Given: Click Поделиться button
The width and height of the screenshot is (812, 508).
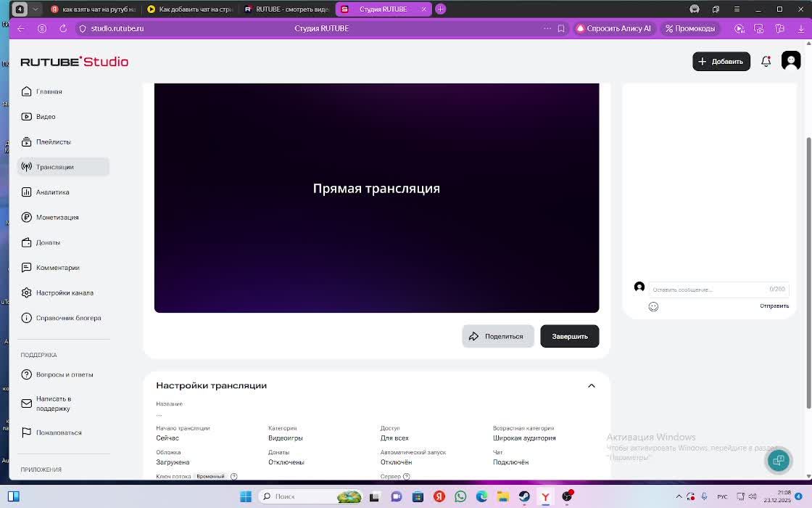Looking at the screenshot, I should (x=497, y=337).
